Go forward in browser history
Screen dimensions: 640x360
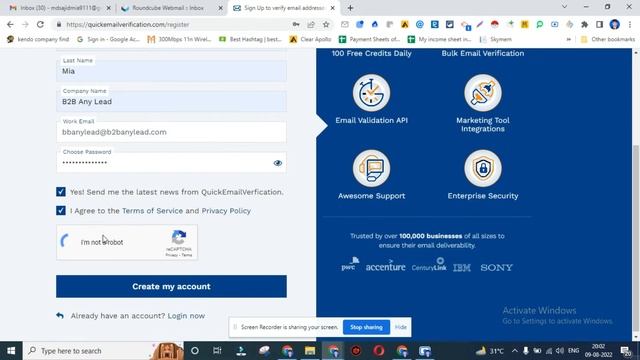point(25,24)
